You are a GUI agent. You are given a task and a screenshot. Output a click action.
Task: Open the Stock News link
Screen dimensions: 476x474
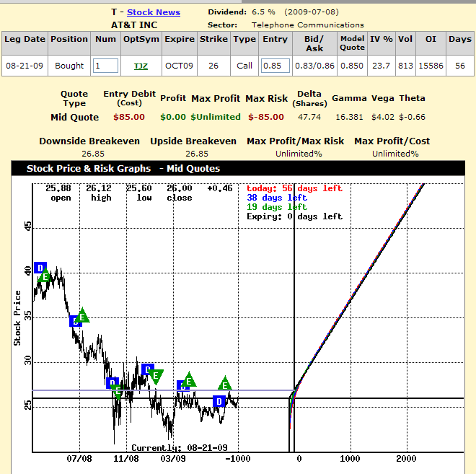click(x=154, y=12)
